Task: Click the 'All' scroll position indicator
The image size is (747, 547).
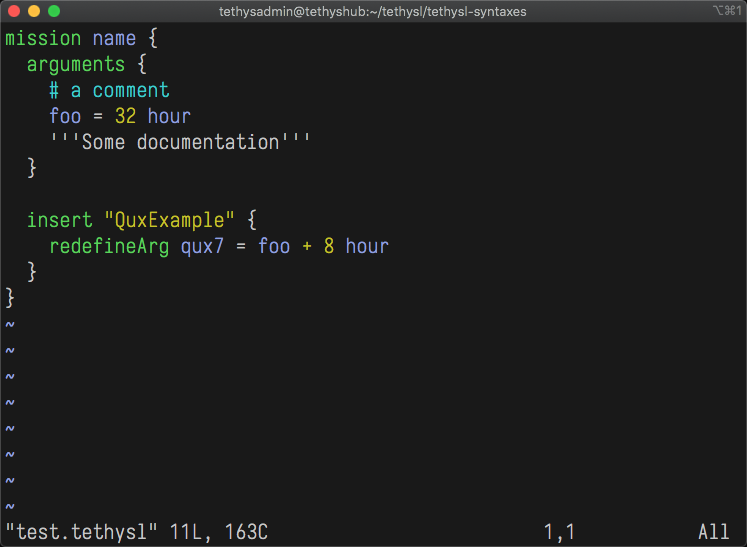Action: 714,532
